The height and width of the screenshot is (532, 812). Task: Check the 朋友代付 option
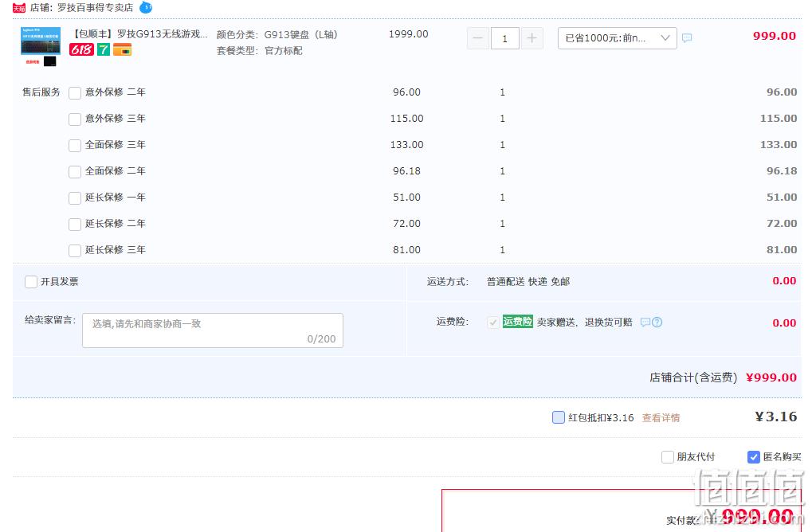668,457
